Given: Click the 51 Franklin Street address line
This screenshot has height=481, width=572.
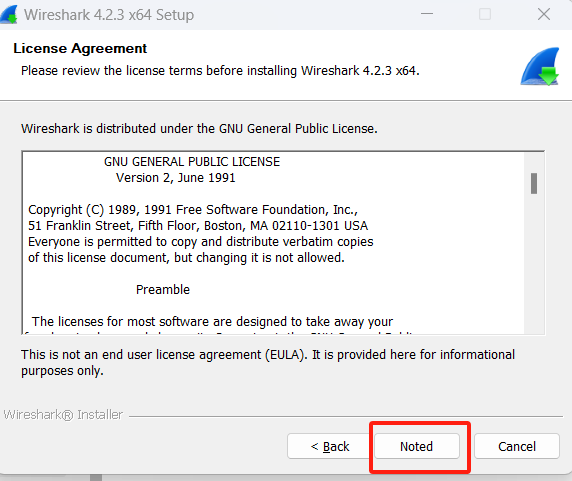Looking at the screenshot, I should 198,226.
